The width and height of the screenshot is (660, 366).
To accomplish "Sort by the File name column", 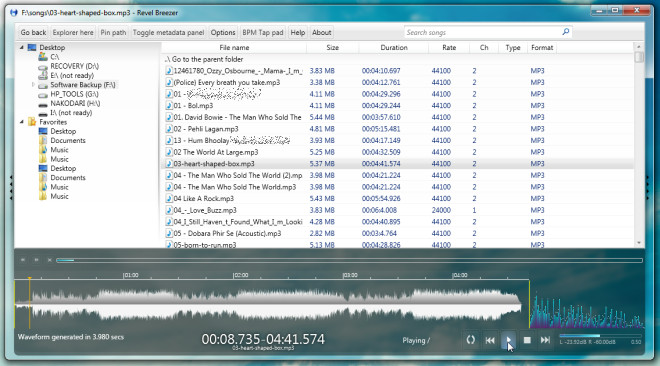I will tap(234, 48).
